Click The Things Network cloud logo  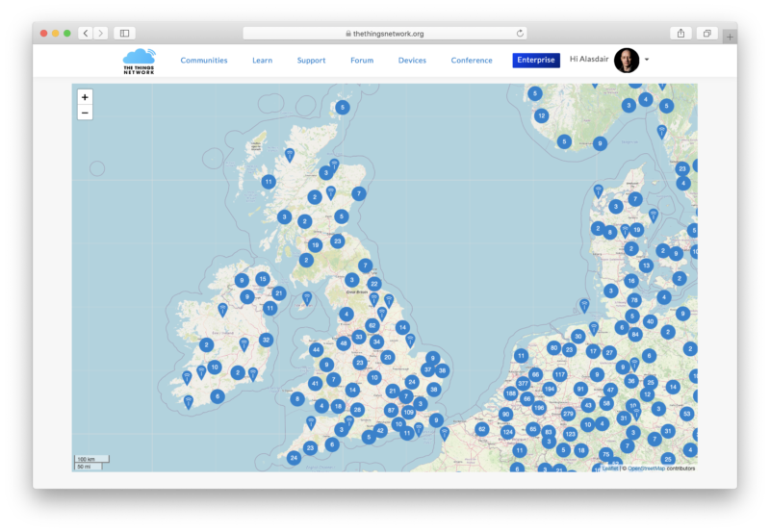coord(139,61)
